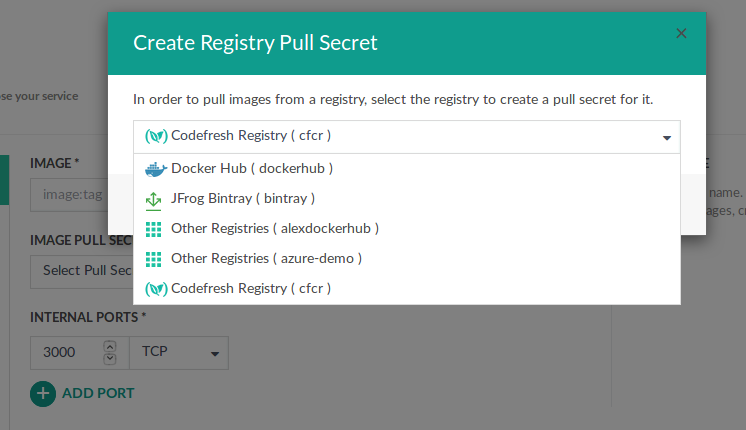Click the JFrog Bintray upload icon
This screenshot has height=430, width=746.
click(153, 198)
